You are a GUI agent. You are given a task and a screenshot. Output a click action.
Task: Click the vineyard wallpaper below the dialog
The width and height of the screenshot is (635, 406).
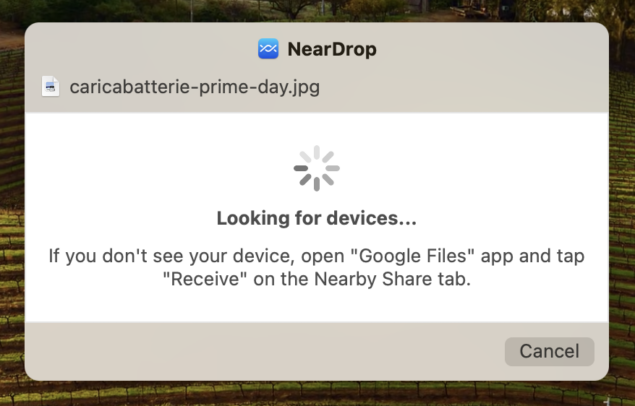pos(316,394)
